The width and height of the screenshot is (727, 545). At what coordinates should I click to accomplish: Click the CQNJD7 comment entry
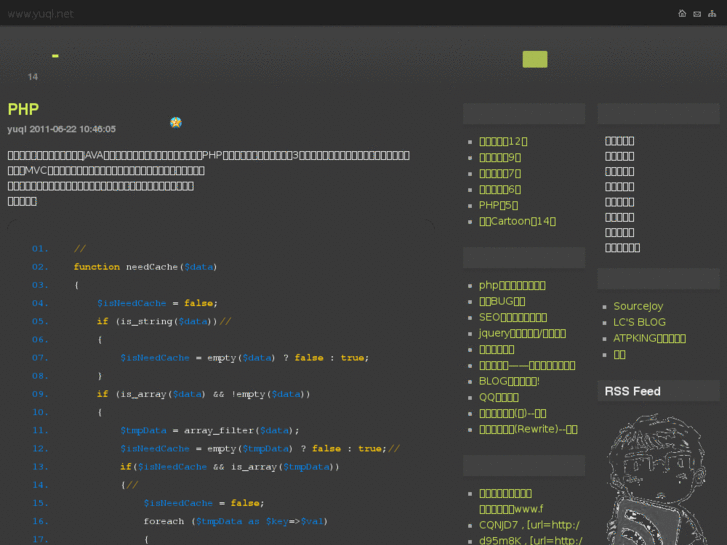529,525
